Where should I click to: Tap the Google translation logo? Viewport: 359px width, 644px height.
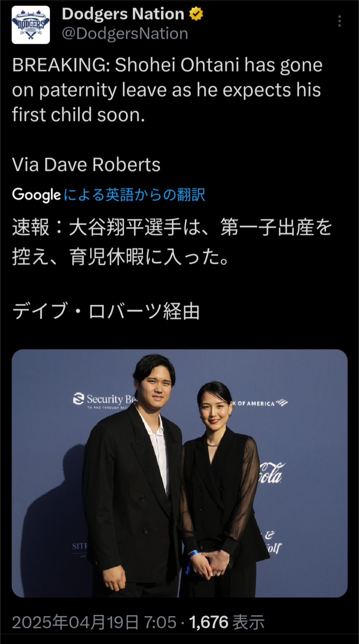37,195
